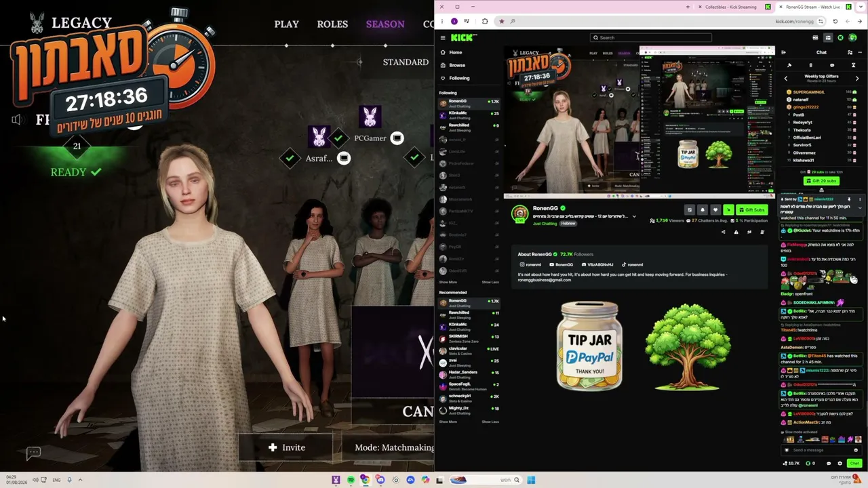The image size is (868, 488).
Task: Show previous gifters leaderboard
Action: pyautogui.click(x=786, y=78)
